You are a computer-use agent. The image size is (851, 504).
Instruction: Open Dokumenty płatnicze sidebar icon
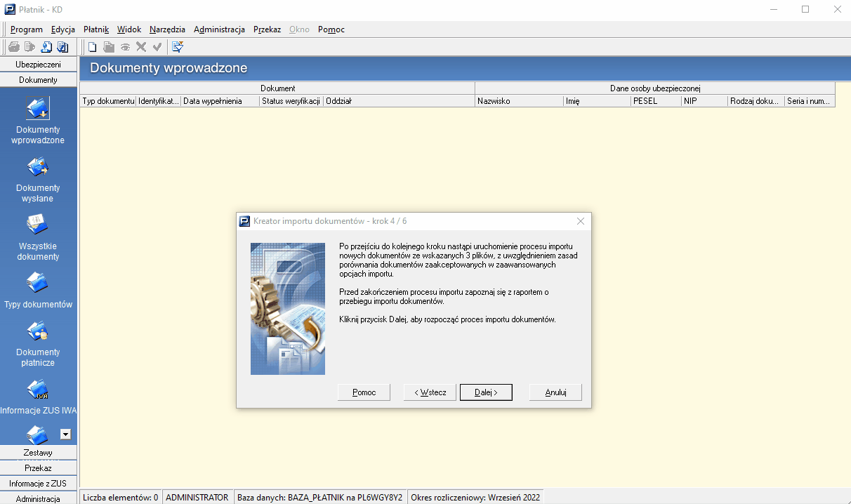point(39,344)
